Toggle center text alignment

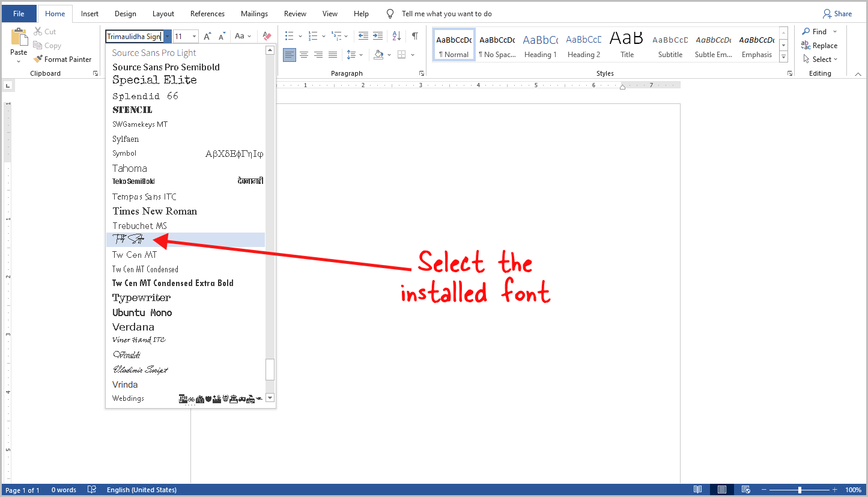click(x=304, y=55)
